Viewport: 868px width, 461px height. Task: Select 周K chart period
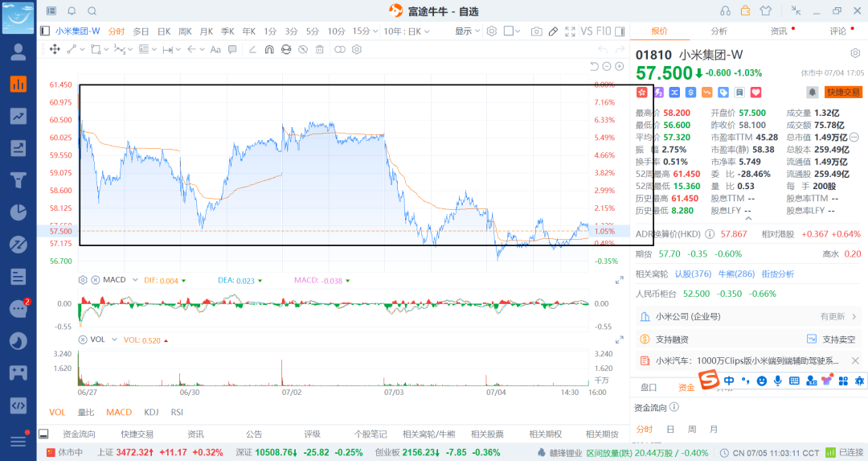[x=185, y=31]
